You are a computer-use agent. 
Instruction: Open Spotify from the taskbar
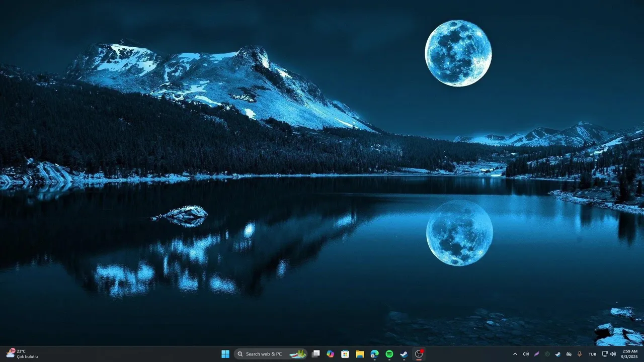click(x=389, y=354)
